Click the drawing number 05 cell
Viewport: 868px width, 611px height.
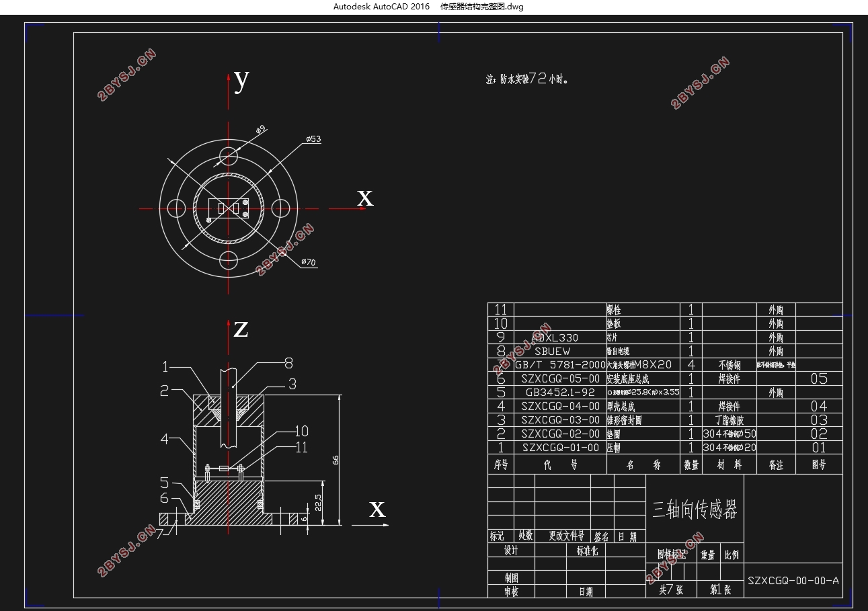click(819, 378)
